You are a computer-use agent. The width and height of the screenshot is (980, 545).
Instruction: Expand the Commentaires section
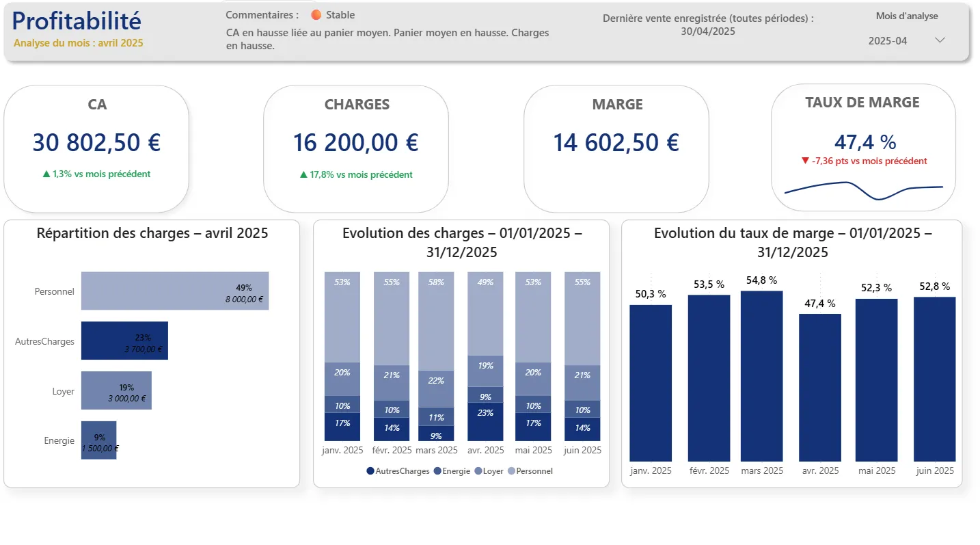pos(260,14)
